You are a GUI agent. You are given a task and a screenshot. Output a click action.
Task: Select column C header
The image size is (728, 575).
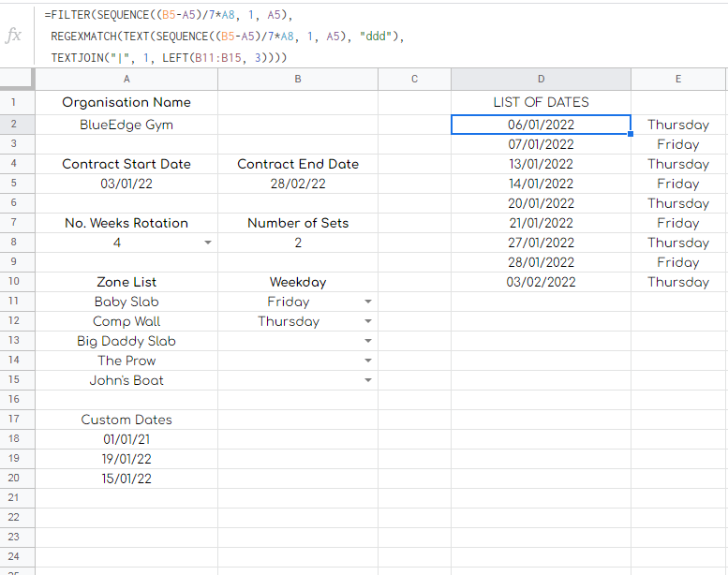pos(415,79)
